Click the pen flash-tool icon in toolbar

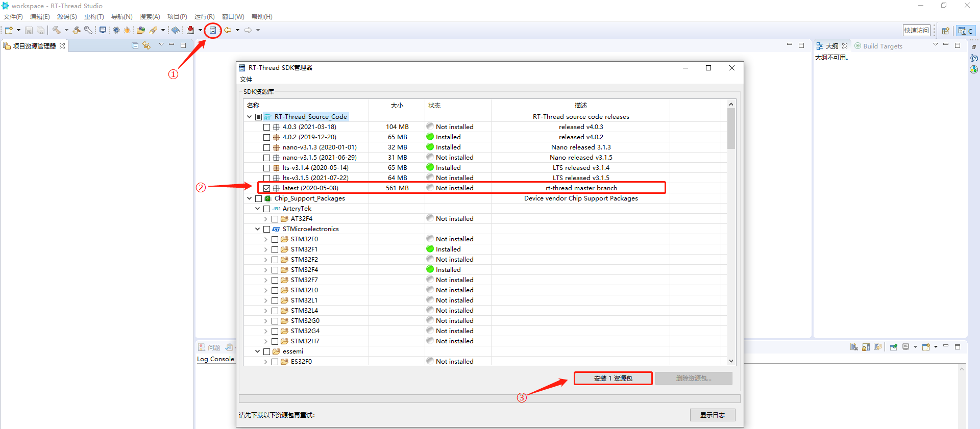tap(153, 31)
